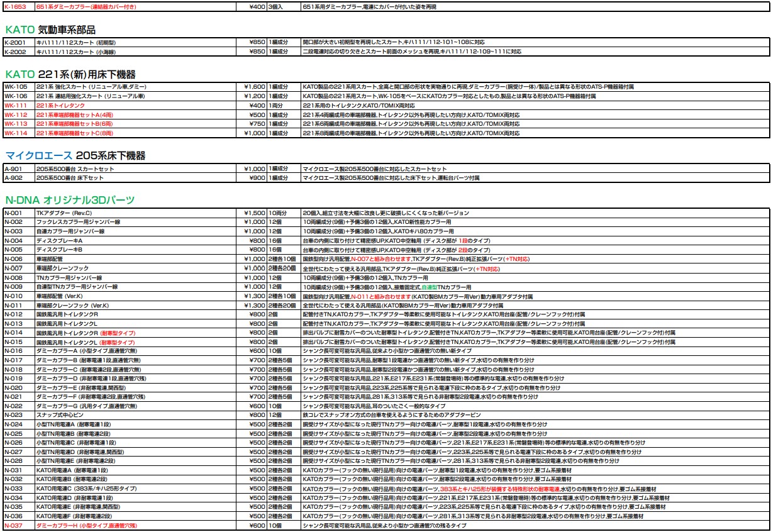Click the '12個' quantity in N-023 row
The image size is (771, 532).
[275, 415]
